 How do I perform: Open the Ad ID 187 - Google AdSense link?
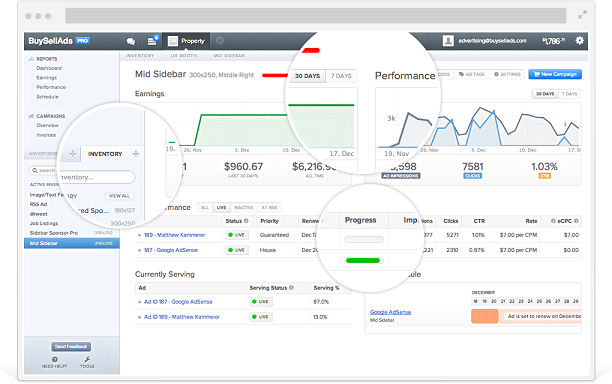point(178,302)
